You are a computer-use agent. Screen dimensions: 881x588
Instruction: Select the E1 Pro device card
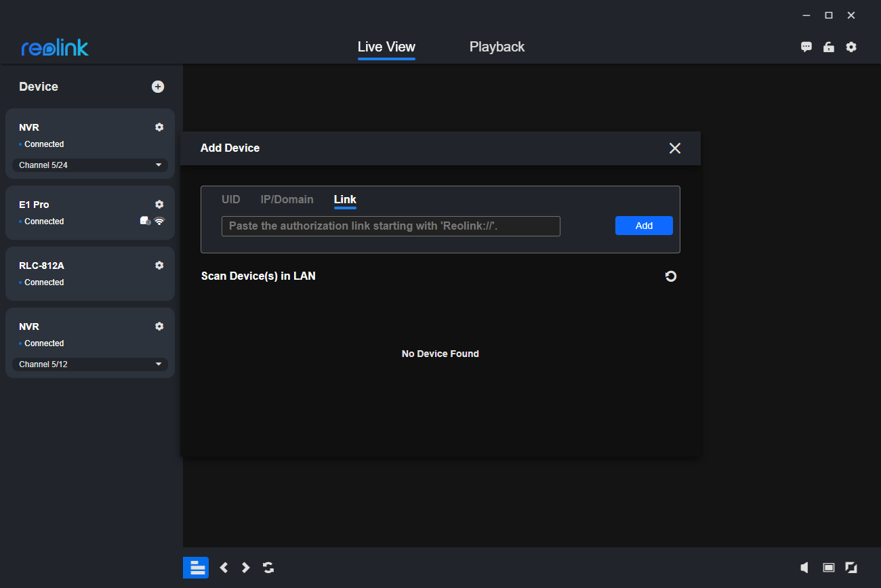coord(90,213)
